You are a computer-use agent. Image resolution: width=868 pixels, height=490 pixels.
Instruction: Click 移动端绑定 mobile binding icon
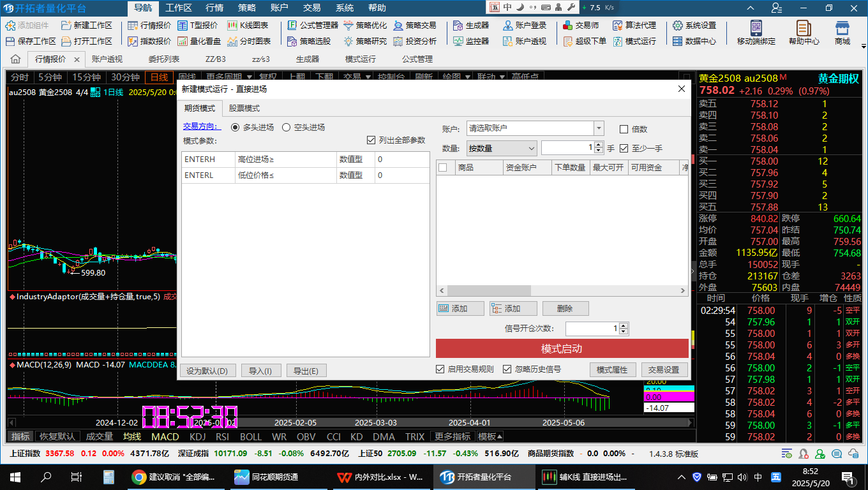[x=756, y=33]
